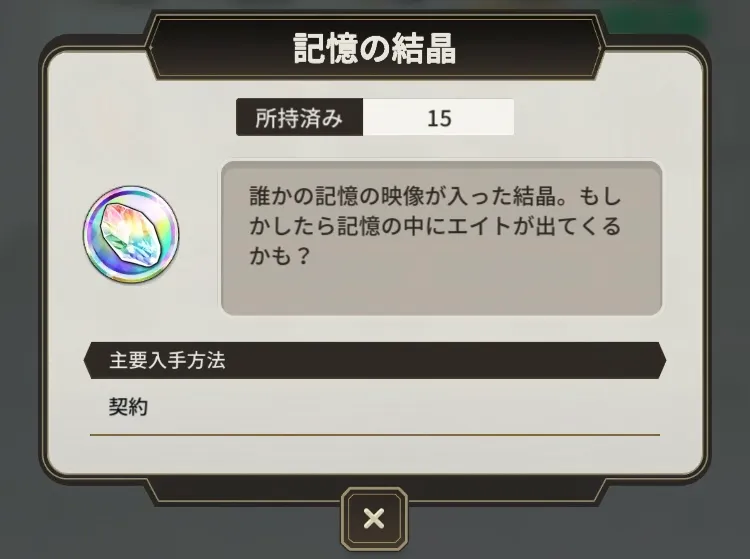Tap the gray item description box
The height and width of the screenshot is (559, 750).
click(441, 238)
